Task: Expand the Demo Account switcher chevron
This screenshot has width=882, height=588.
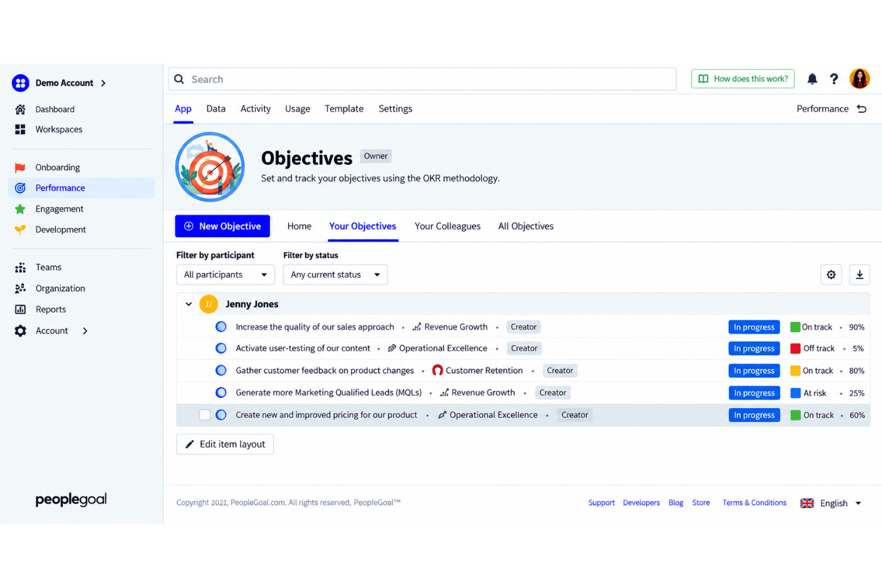Action: pos(104,83)
